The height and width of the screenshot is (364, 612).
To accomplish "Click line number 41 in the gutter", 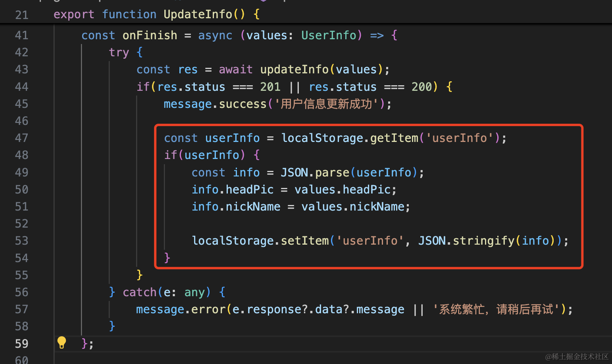I will [21, 35].
